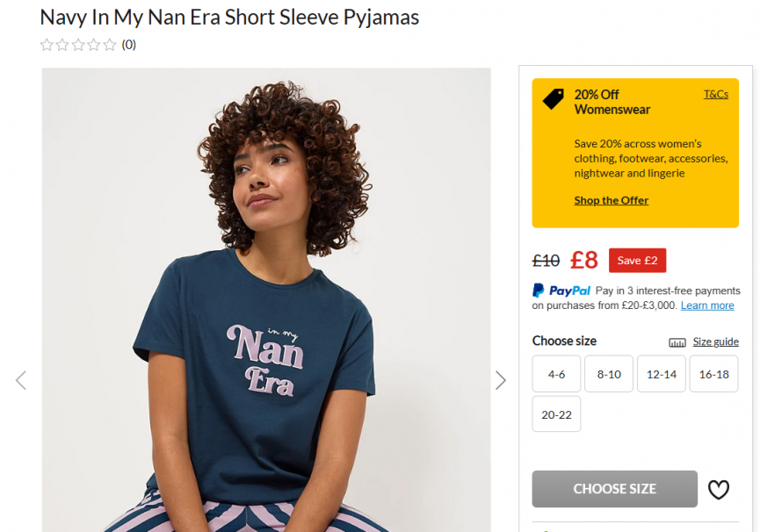Select size 20-22
The height and width of the screenshot is (532, 760).
click(556, 414)
